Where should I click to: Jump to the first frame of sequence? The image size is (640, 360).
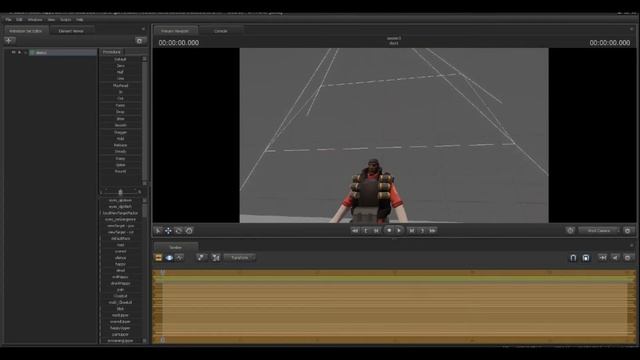355,231
